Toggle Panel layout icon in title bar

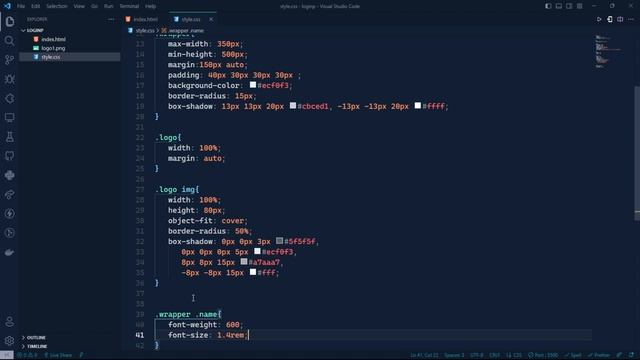[x=559, y=6]
